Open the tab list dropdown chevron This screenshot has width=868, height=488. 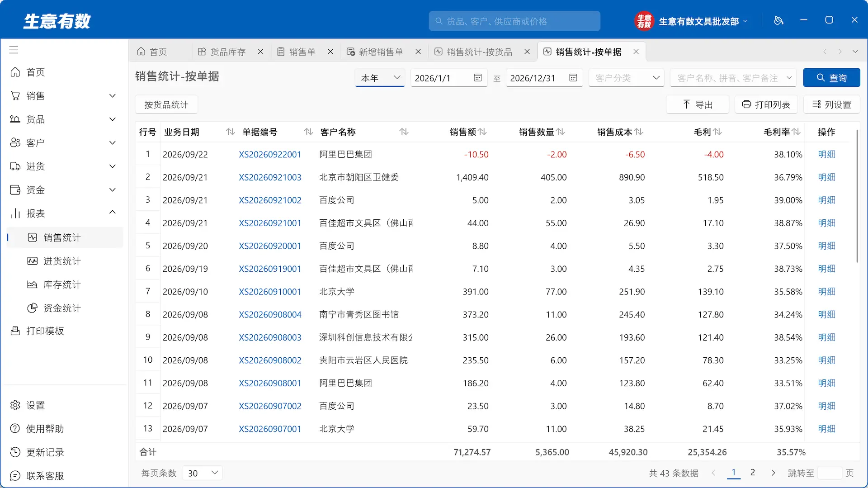coord(855,52)
